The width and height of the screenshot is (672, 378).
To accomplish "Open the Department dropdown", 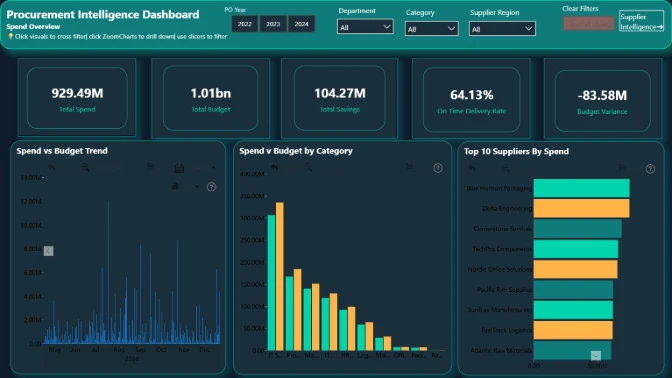I will [365, 27].
